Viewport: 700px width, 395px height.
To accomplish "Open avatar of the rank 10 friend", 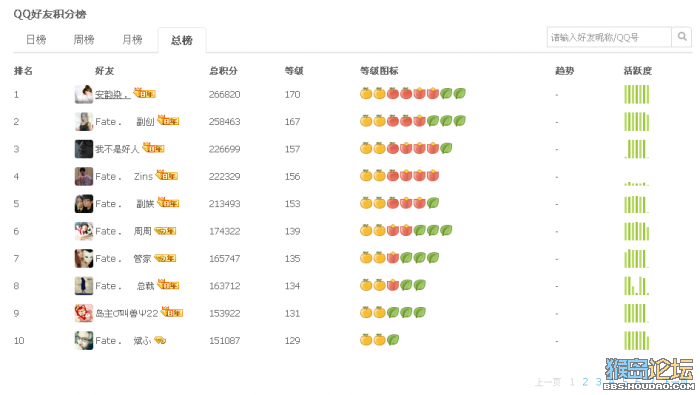I will coord(84,341).
